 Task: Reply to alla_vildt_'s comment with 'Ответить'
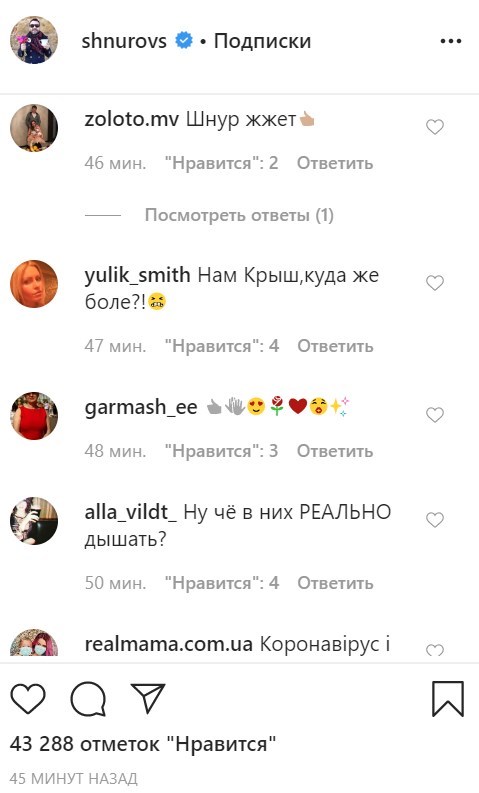[x=335, y=583]
